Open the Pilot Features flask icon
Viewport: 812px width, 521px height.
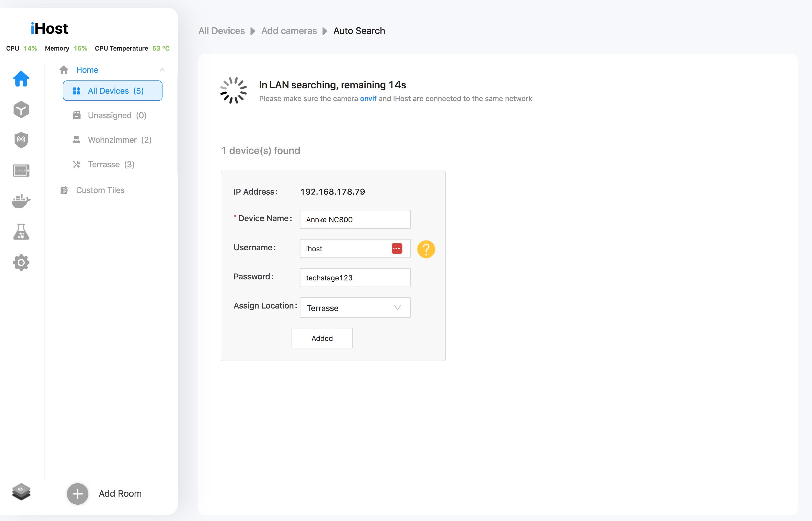[x=21, y=232]
